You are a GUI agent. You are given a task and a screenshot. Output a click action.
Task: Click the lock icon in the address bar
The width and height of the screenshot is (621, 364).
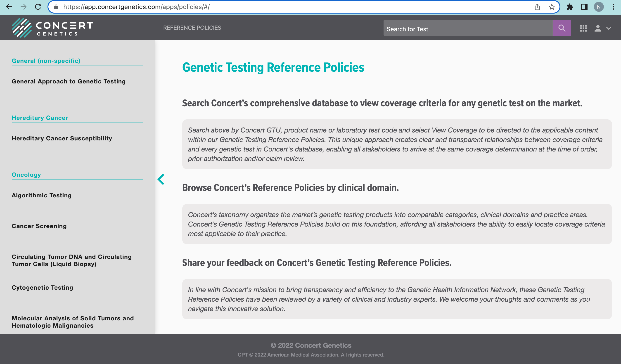click(x=56, y=7)
